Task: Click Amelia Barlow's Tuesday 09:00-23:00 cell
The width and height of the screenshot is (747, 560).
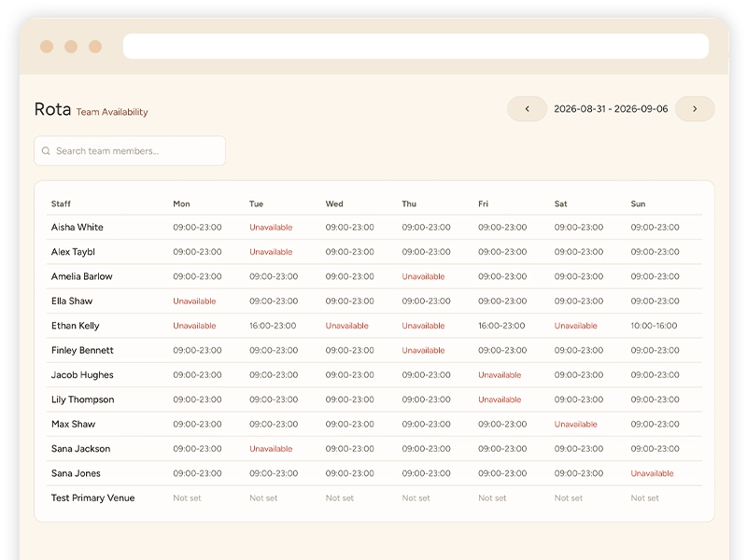Action: pyautogui.click(x=274, y=276)
